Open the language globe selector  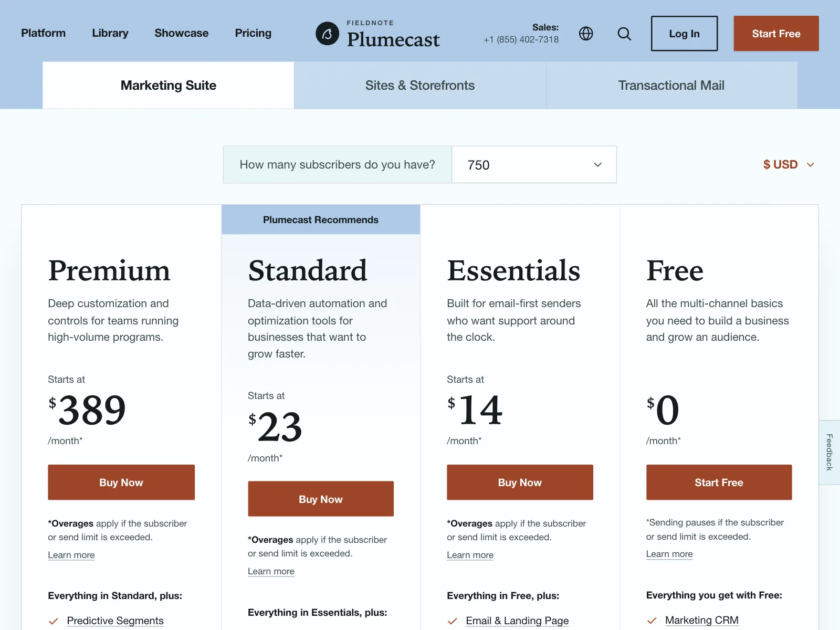586,34
